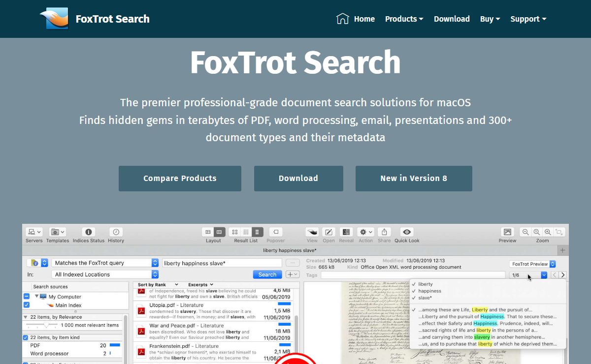The image size is (591, 364).
Task: Click the View toolbar icon
Action: tap(312, 232)
